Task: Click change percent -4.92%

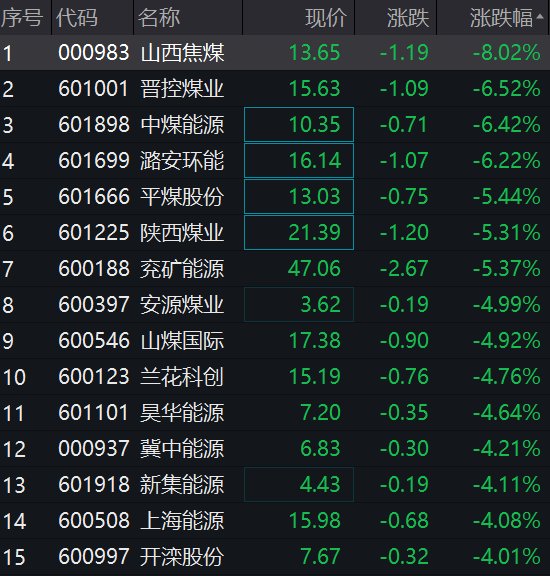Action: [x=507, y=341]
